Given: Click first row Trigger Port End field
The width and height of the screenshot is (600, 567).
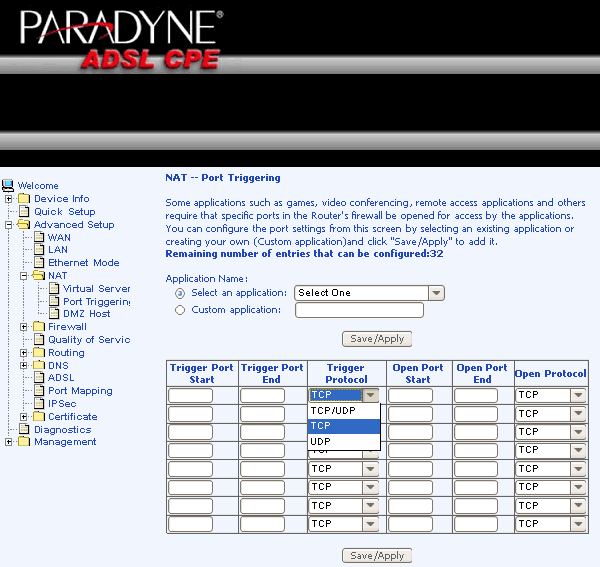Looking at the screenshot, I should 262,395.
